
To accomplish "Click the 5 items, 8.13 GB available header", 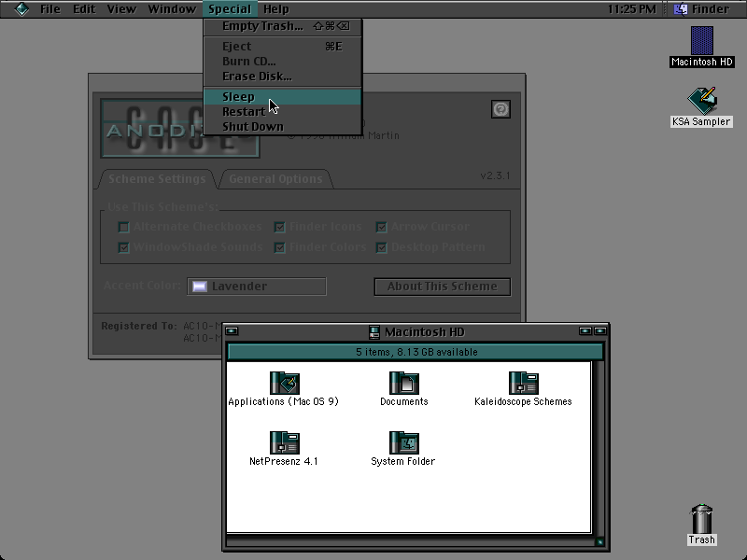I will tap(416, 352).
